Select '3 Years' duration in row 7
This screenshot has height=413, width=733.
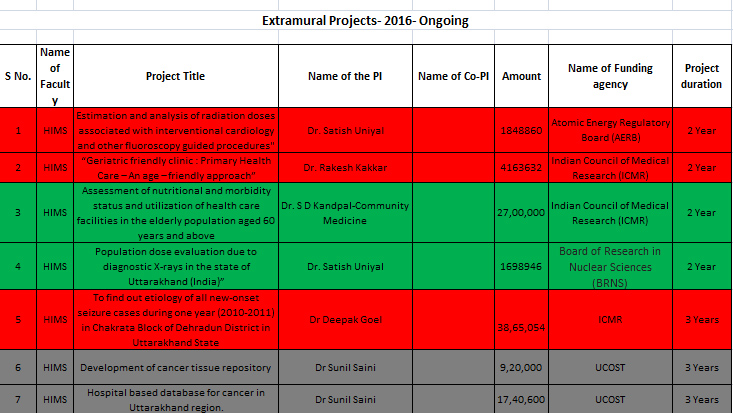tap(701, 399)
